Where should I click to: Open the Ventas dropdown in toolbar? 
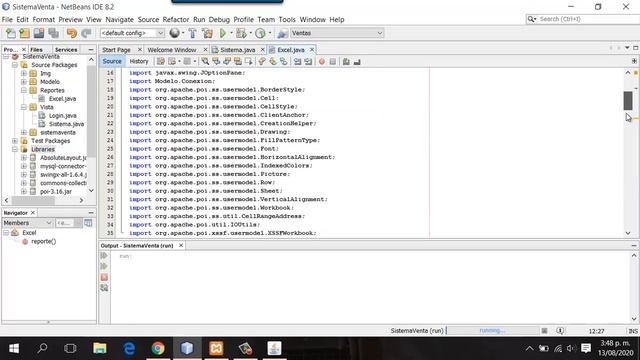point(337,33)
